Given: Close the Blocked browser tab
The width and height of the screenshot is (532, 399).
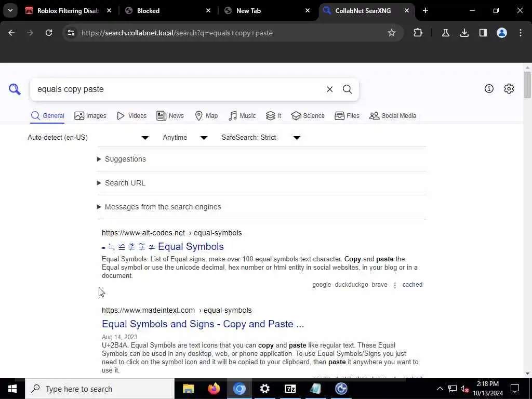Looking at the screenshot, I should click(x=208, y=10).
